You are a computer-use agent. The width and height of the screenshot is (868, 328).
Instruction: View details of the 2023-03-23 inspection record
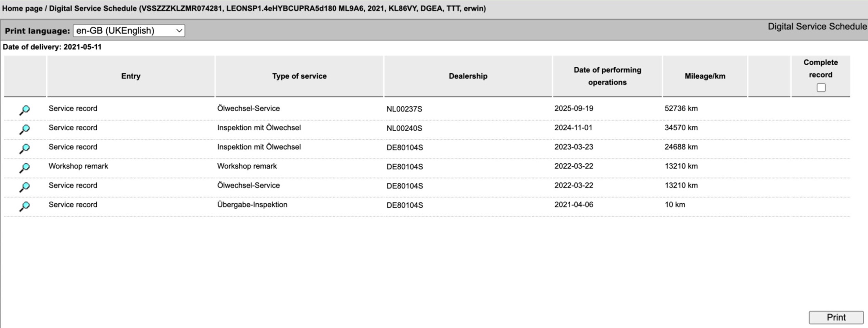[x=25, y=148]
